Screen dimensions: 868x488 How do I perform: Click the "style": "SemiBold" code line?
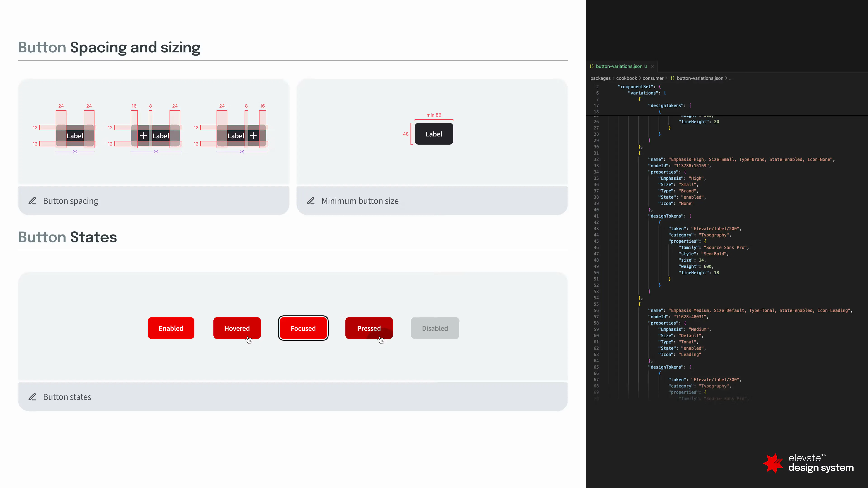coord(703,254)
